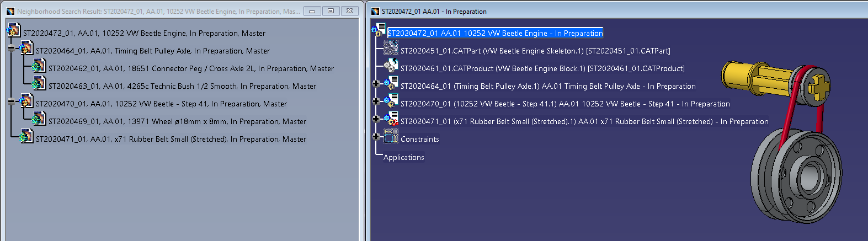
Task: Select ST2020469_01 Wheel text in search results
Action: (177, 121)
